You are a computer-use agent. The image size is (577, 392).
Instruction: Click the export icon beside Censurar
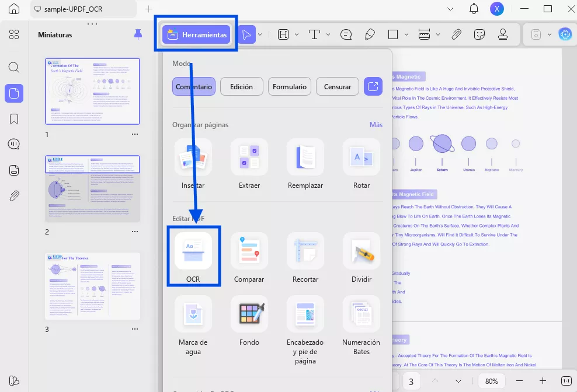pyautogui.click(x=373, y=86)
